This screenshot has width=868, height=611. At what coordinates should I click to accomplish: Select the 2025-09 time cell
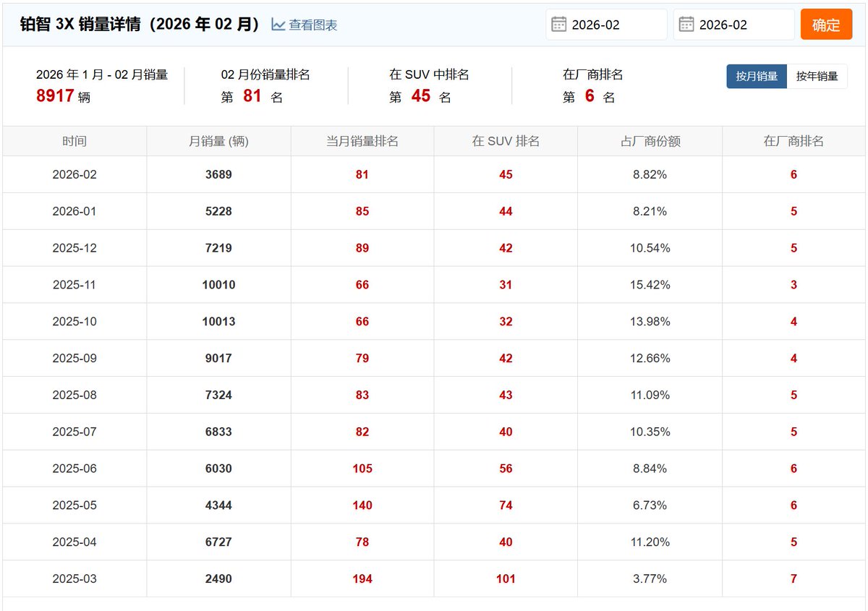[x=75, y=359]
